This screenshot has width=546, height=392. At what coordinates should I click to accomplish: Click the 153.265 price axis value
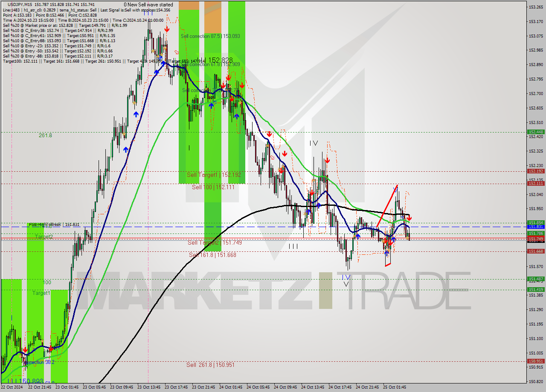point(536,7)
